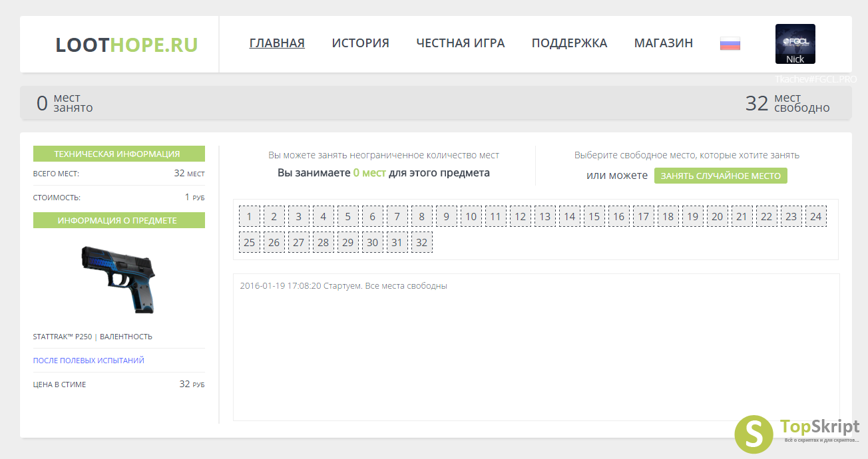
Task: Select free slot number 32
Action: coord(422,242)
